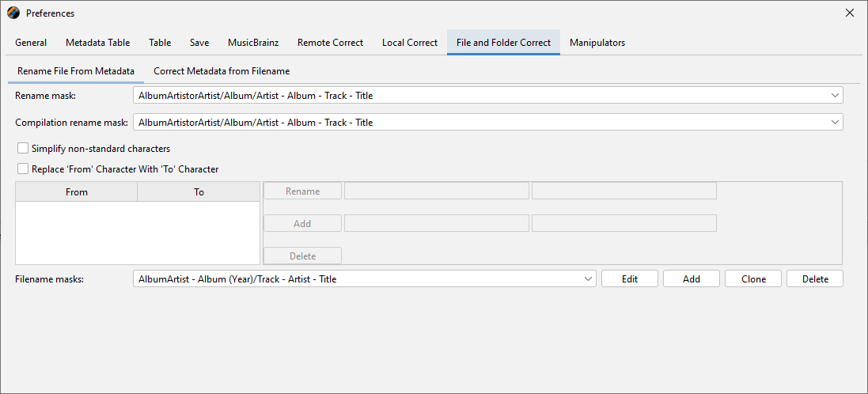Screen dimensions: 868x394
Task: Expand the Filename masks combo box
Action: tap(588, 279)
